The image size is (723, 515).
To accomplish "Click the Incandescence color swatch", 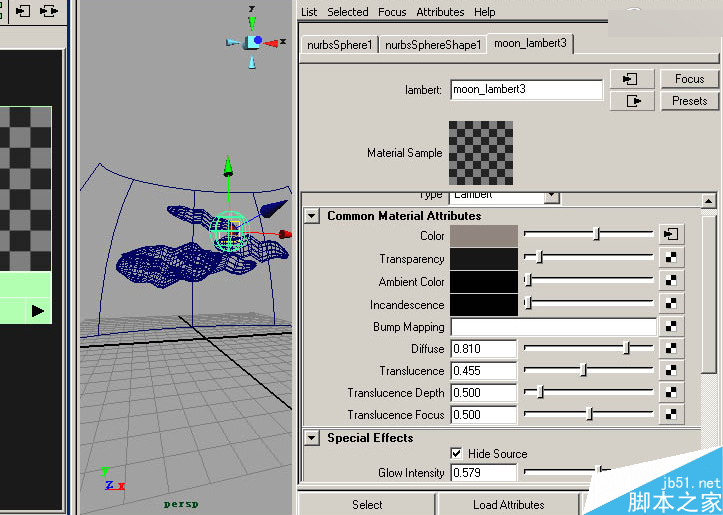I will click(484, 305).
